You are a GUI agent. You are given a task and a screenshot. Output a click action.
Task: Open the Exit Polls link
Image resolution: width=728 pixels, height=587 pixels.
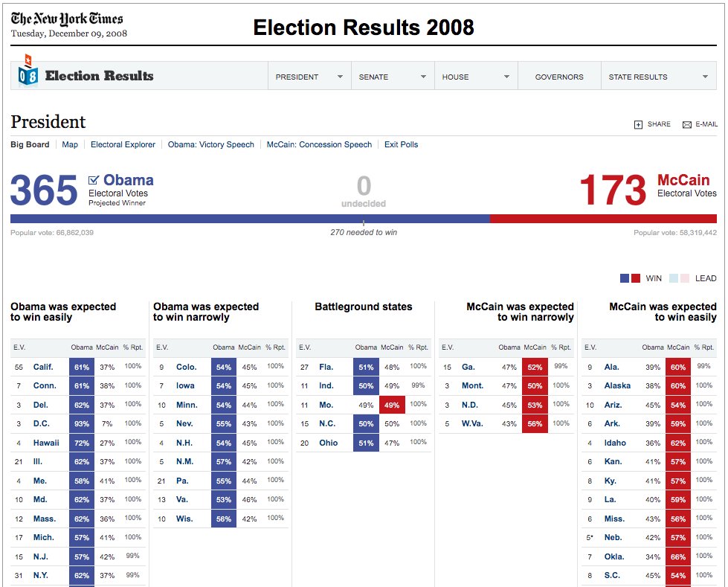tap(401, 144)
